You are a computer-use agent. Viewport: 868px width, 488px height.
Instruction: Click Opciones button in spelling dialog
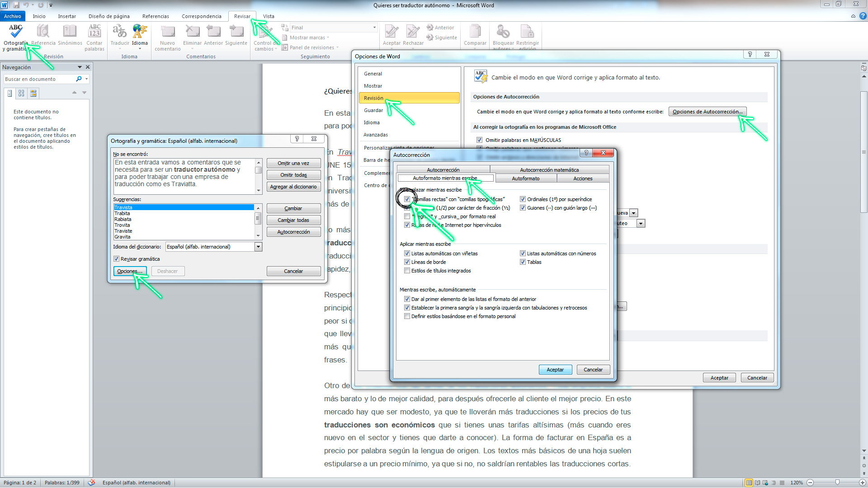(130, 271)
